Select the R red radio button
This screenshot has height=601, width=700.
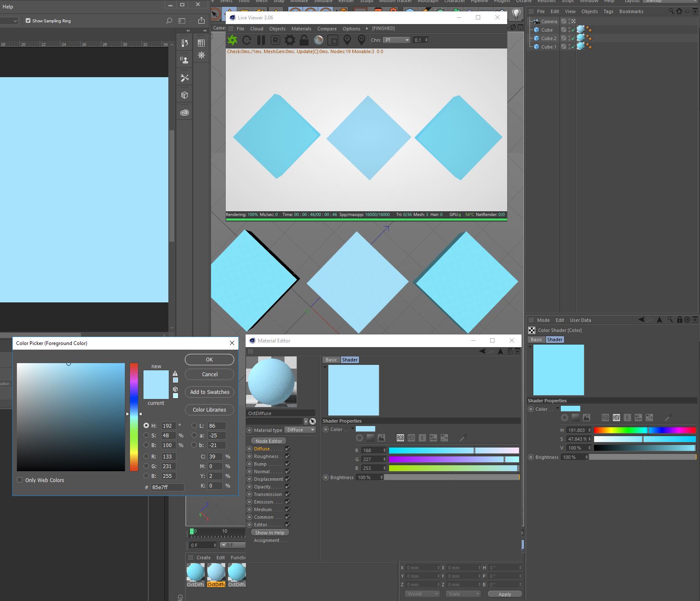(146, 456)
